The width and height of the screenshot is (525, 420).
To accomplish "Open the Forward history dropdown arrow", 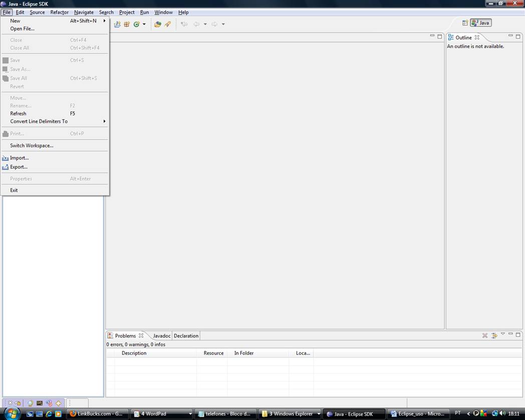I will coord(223,24).
